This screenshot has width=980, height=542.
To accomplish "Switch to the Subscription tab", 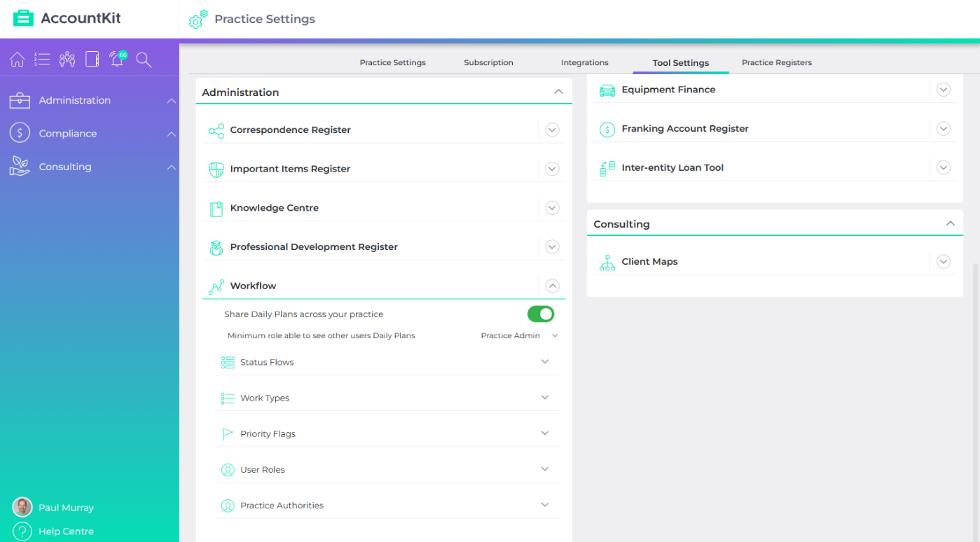I will point(488,62).
